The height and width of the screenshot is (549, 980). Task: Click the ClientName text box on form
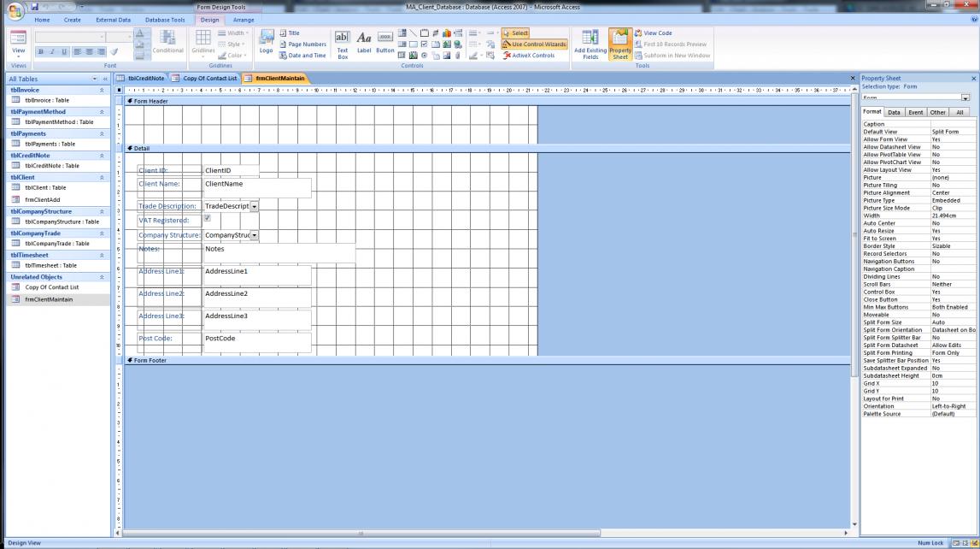pos(257,188)
